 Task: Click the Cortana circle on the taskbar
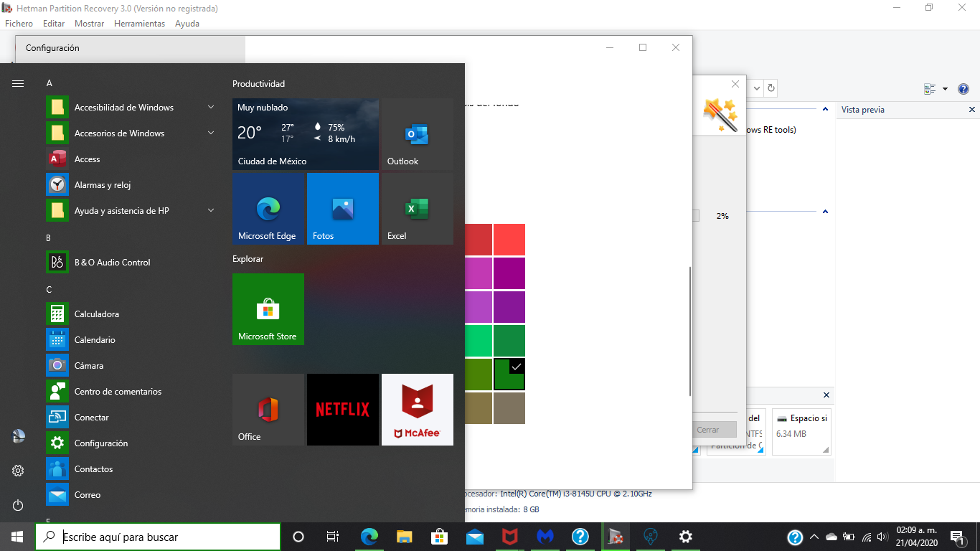(x=298, y=537)
